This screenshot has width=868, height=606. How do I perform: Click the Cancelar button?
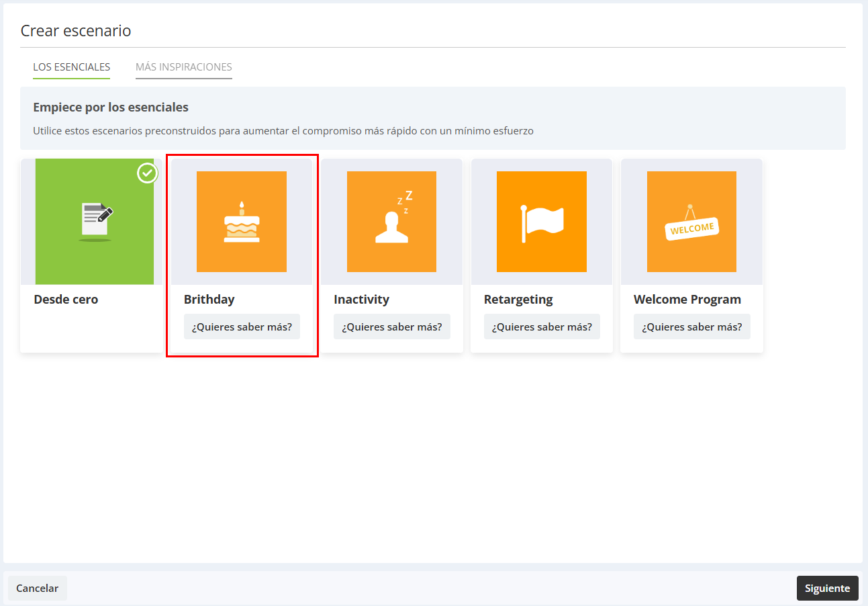click(x=38, y=588)
